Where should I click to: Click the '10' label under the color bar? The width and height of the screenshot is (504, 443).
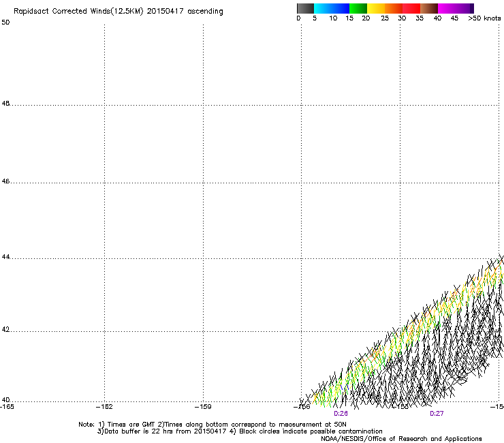[333, 18]
